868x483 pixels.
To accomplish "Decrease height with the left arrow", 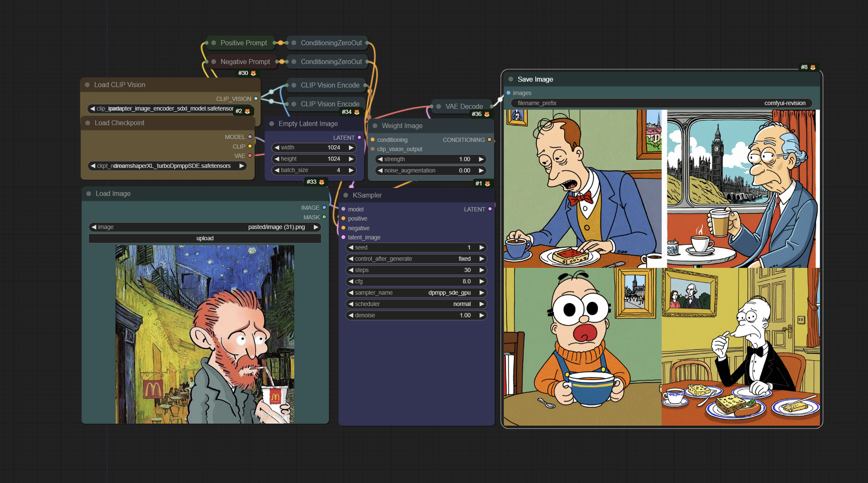I will pos(277,159).
